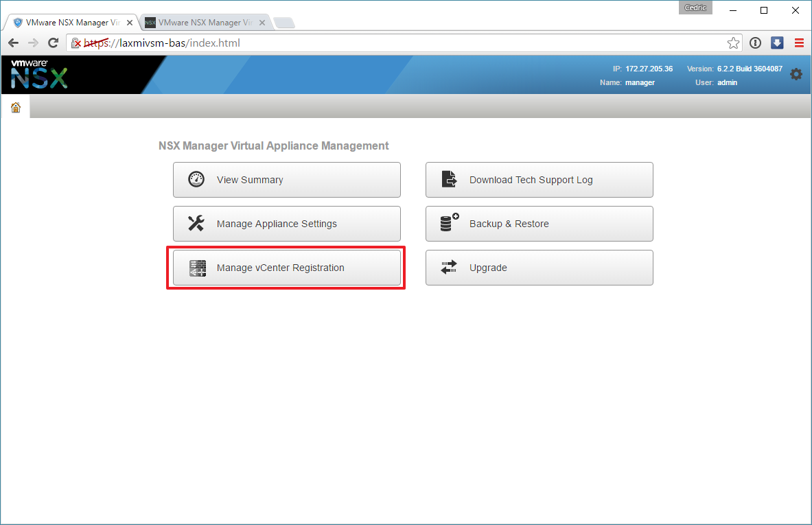Select Manage vCenter Registration

[286, 268]
